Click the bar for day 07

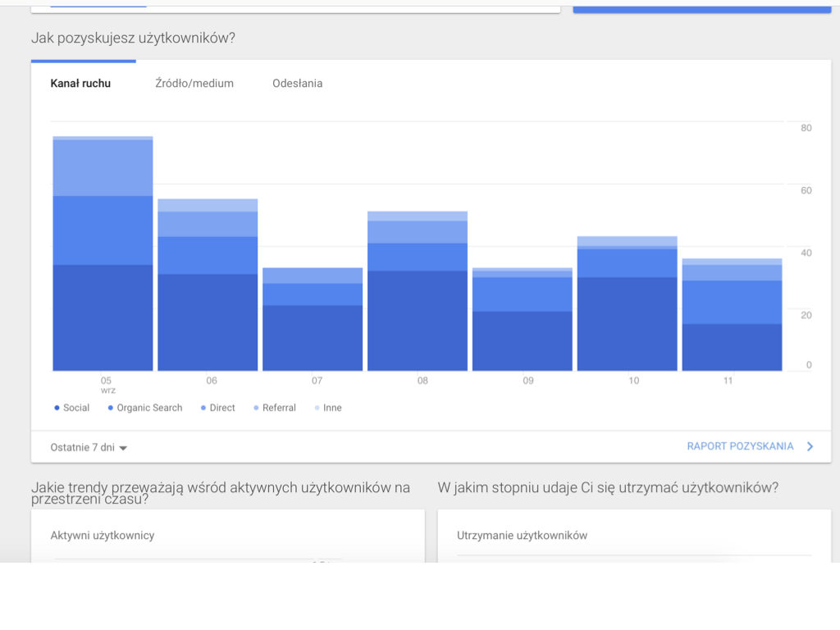[x=313, y=319]
